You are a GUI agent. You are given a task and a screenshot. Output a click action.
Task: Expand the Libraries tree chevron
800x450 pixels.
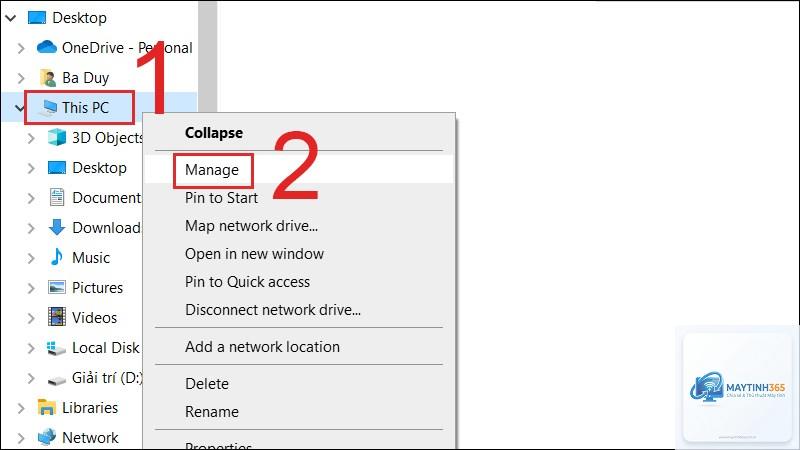pos(21,408)
